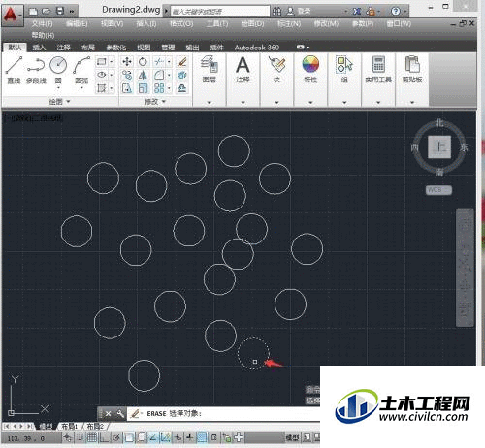The image size is (485, 448).
Task: Click the Rotate tool icon
Action: click(143, 61)
